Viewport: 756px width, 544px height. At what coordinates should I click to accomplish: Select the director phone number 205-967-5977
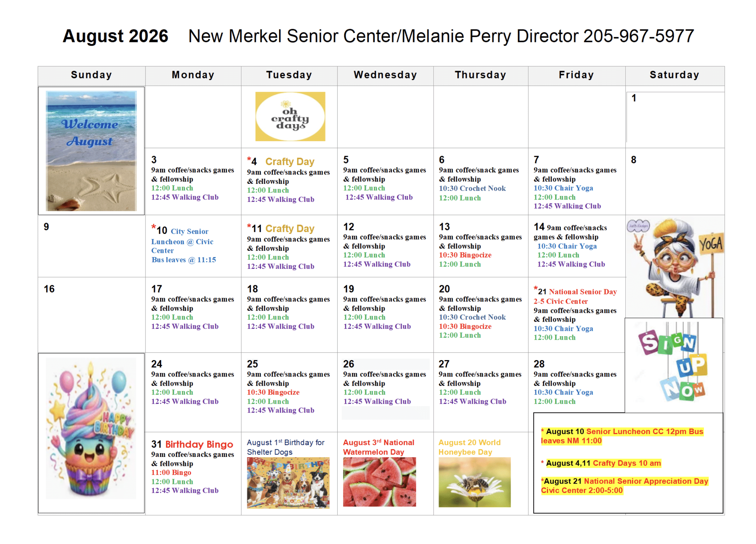coord(638,36)
